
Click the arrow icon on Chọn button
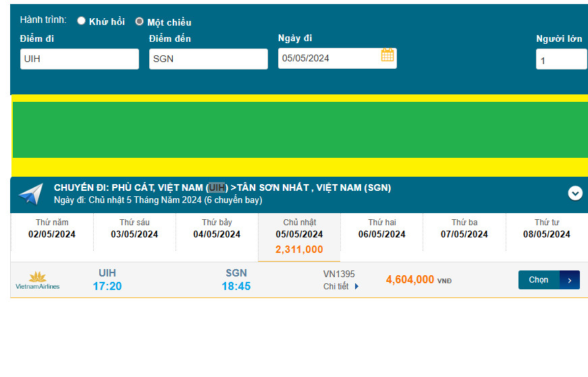[x=569, y=280]
